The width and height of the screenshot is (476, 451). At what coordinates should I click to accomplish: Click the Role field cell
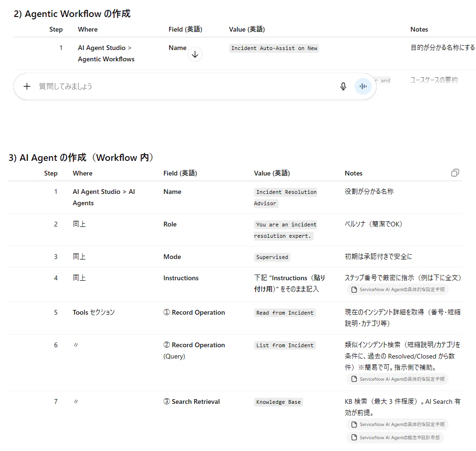pyautogui.click(x=170, y=224)
